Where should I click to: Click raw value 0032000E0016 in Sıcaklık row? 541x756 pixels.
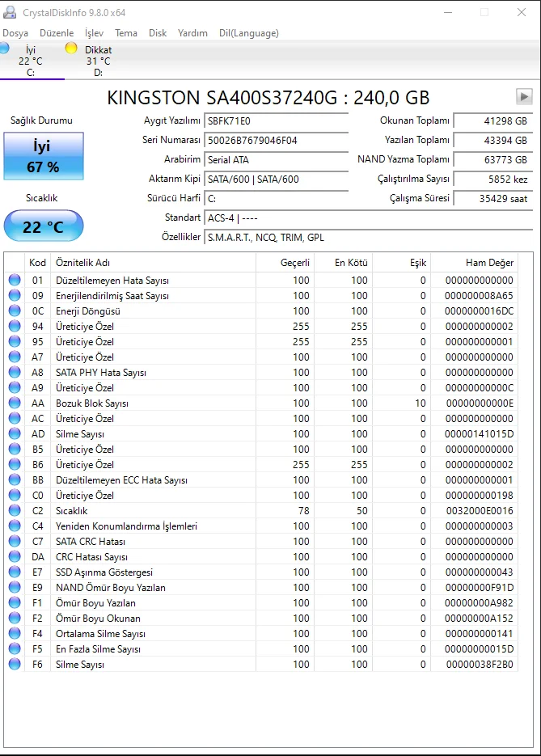[480, 510]
